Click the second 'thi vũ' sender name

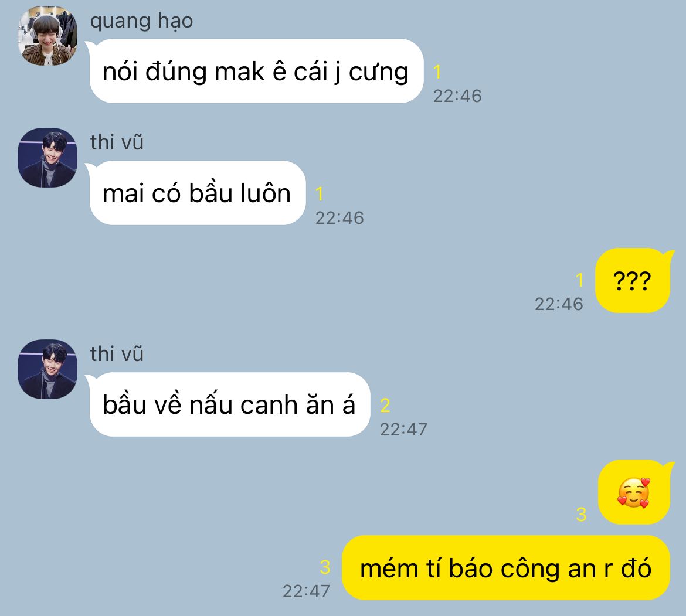click(117, 354)
